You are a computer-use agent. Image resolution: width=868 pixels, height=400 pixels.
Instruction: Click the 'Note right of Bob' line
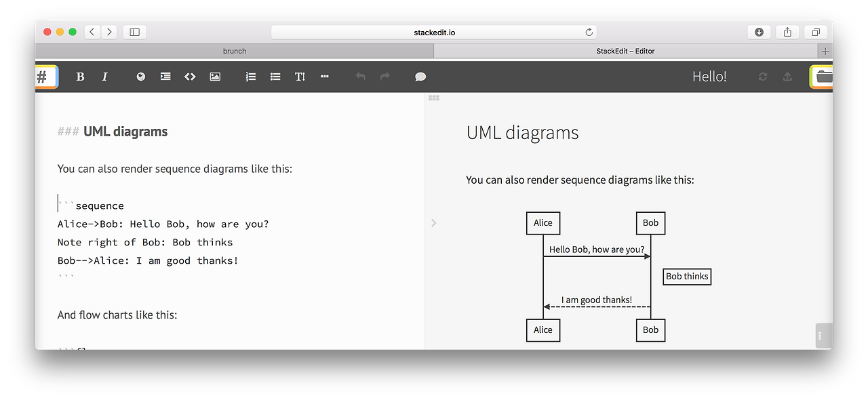pos(145,242)
